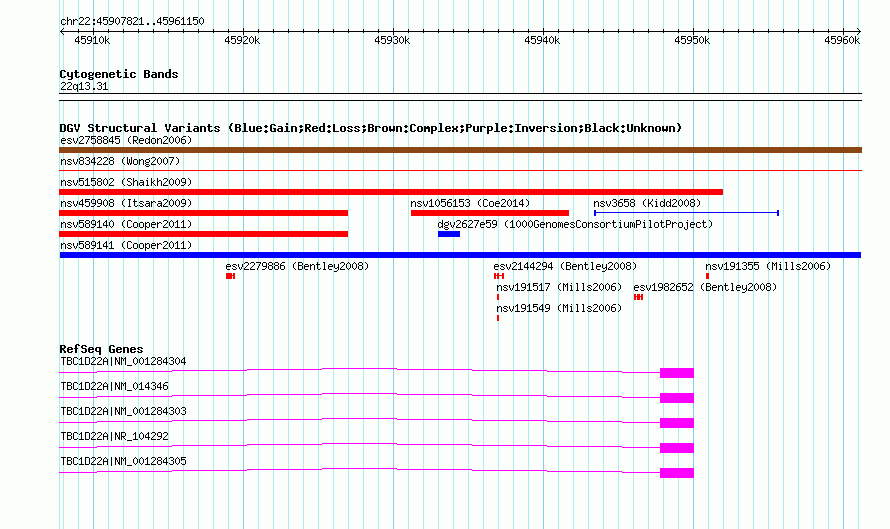This screenshot has height=529, width=890.
Task: Click the 45920k ruler label
Action: coord(242,40)
